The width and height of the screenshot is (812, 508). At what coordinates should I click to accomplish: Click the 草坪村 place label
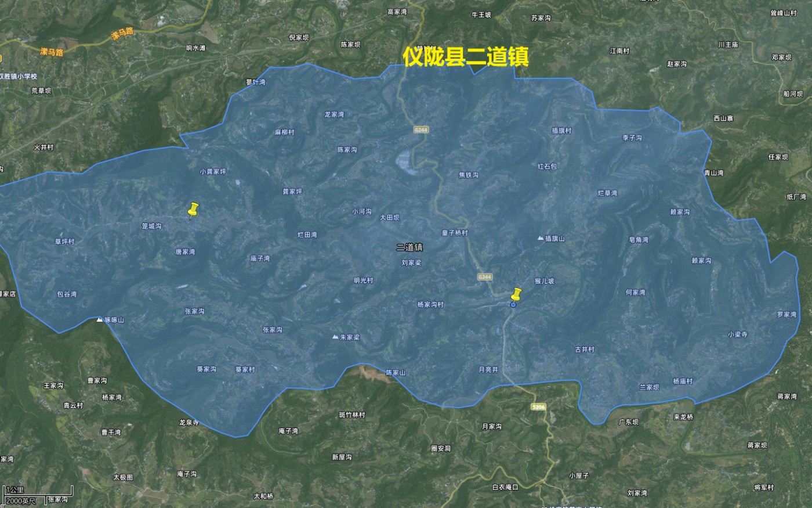(x=65, y=242)
